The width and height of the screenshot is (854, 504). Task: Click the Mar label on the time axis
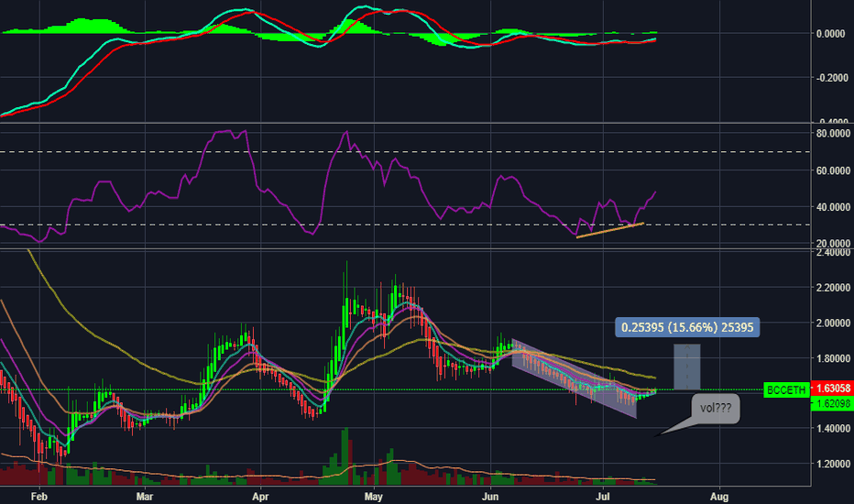pyautogui.click(x=145, y=497)
